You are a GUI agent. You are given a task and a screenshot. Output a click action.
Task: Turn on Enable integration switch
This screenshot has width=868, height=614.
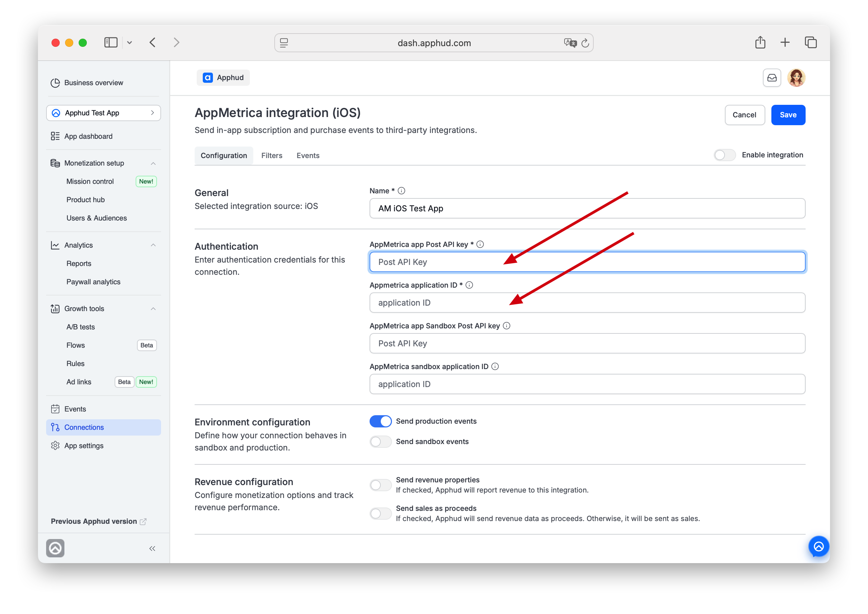pyautogui.click(x=724, y=155)
